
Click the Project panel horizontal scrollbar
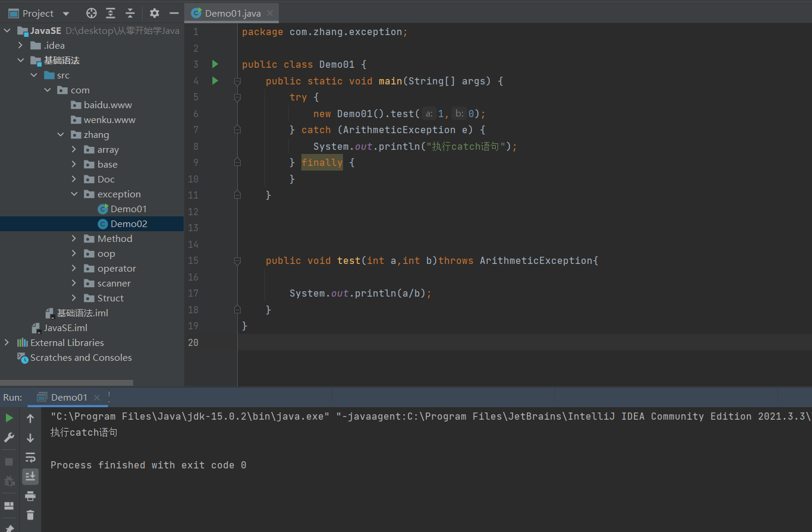pyautogui.click(x=67, y=383)
